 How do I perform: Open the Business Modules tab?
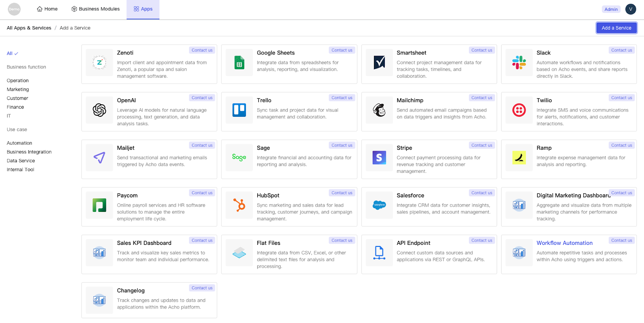[95, 9]
